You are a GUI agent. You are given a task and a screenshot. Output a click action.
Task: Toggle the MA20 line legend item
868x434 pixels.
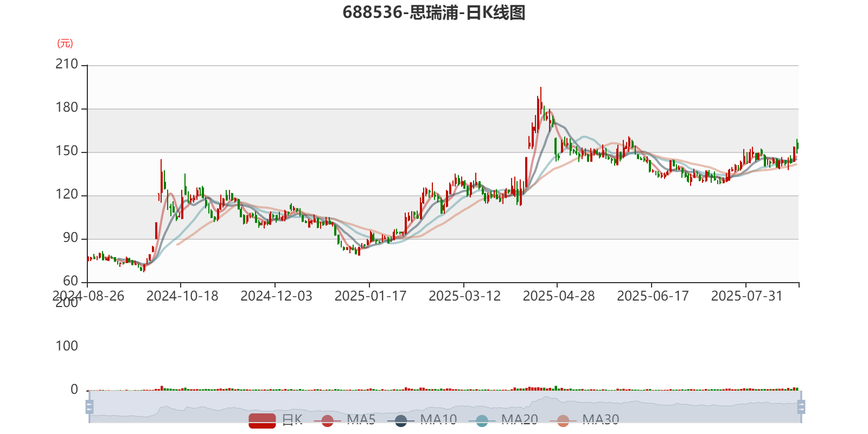tap(503, 420)
